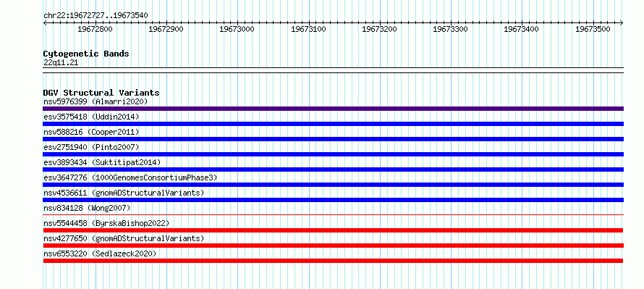Click the blue esv3575418 variant bar
Viewport: 644px width, 289px height.
point(333,124)
